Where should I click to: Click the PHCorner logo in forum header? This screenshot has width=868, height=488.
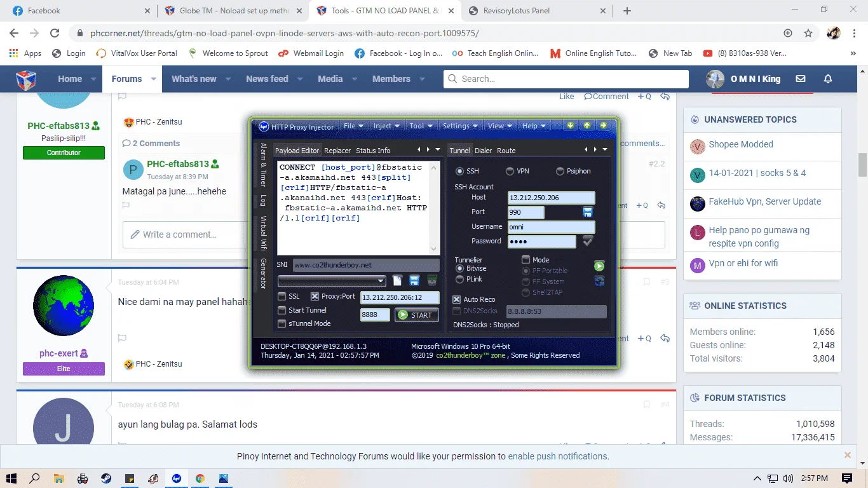pyautogui.click(x=26, y=79)
